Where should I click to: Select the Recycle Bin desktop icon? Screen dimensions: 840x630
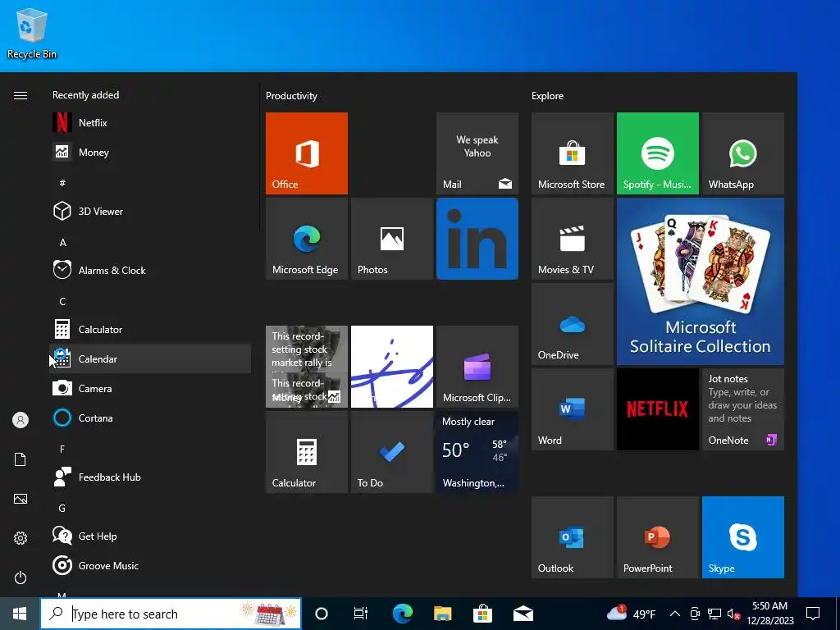coord(32,33)
